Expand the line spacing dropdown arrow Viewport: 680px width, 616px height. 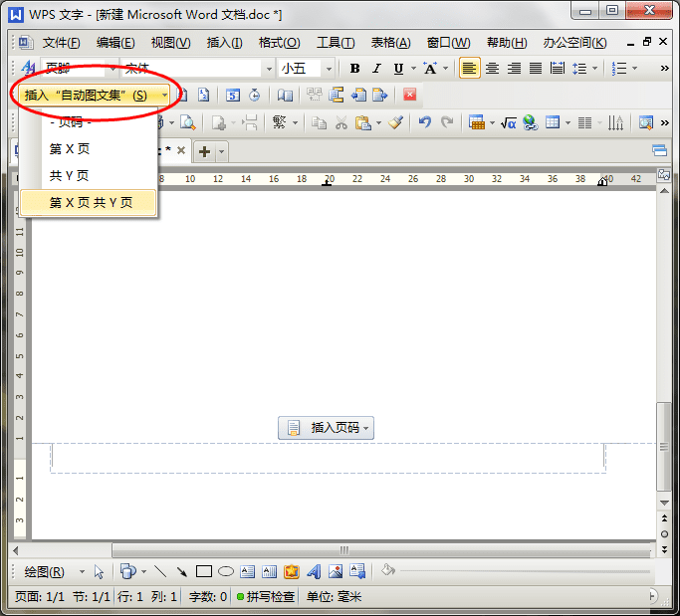pyautogui.click(x=595, y=68)
